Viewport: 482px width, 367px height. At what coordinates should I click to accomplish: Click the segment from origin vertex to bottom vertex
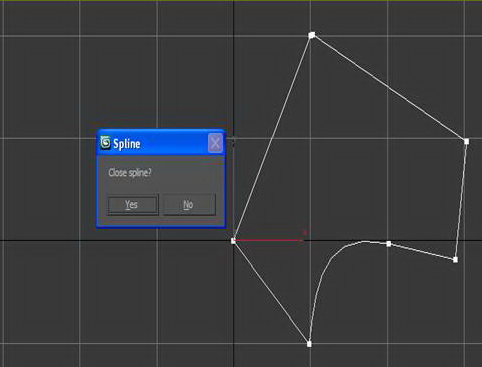pos(271,292)
